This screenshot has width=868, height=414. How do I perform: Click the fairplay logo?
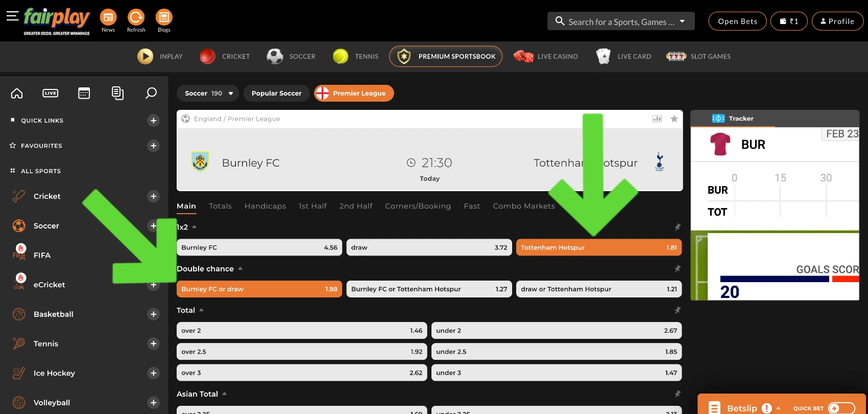tap(57, 21)
